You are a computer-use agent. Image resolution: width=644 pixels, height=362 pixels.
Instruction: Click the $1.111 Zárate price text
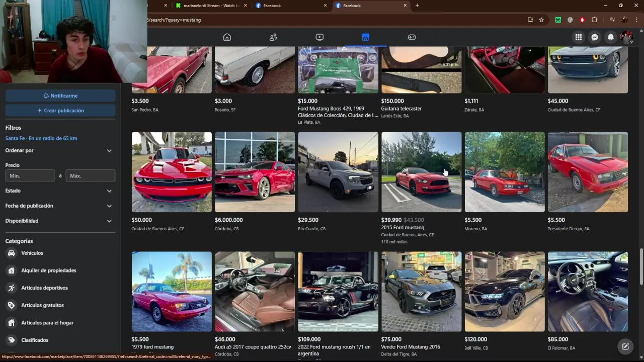[x=471, y=101]
